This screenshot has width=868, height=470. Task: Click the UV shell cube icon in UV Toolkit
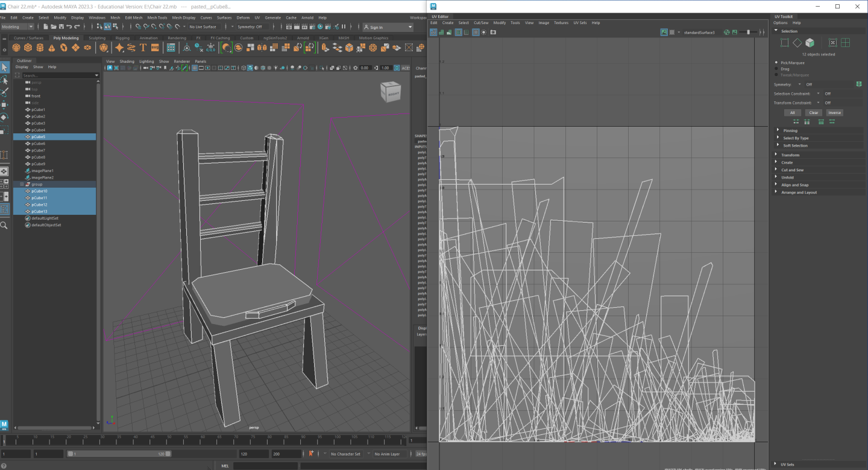[x=810, y=42]
